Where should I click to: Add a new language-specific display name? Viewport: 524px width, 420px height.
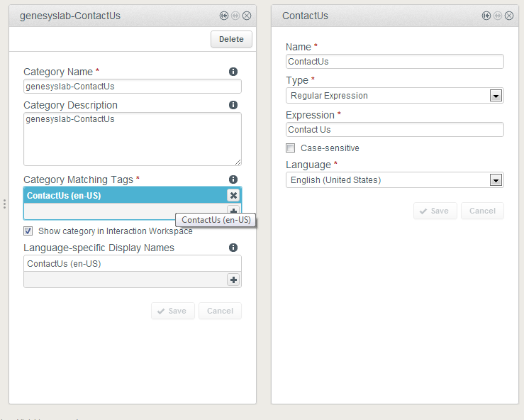click(x=233, y=280)
